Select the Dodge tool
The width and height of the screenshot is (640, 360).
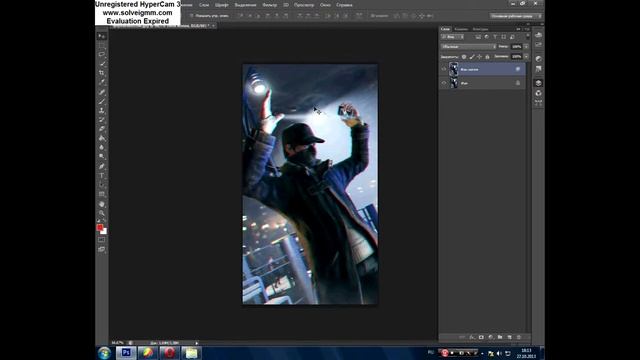point(102,156)
